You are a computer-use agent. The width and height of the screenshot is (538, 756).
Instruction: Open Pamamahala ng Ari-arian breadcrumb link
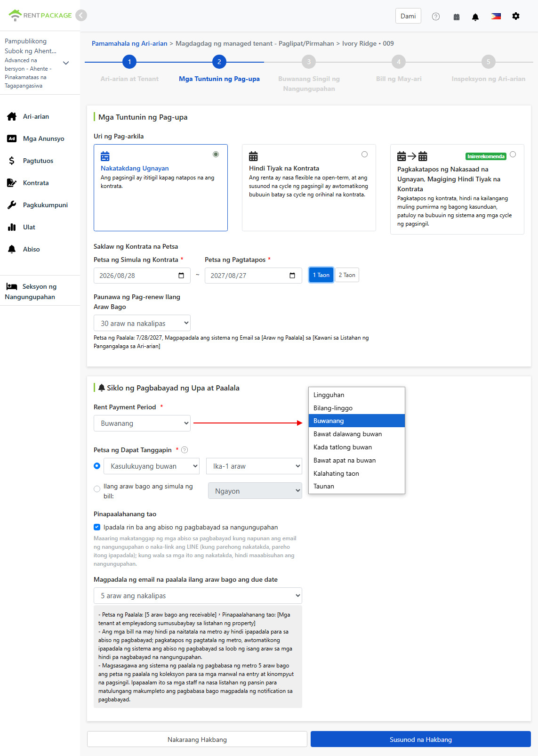click(x=129, y=43)
